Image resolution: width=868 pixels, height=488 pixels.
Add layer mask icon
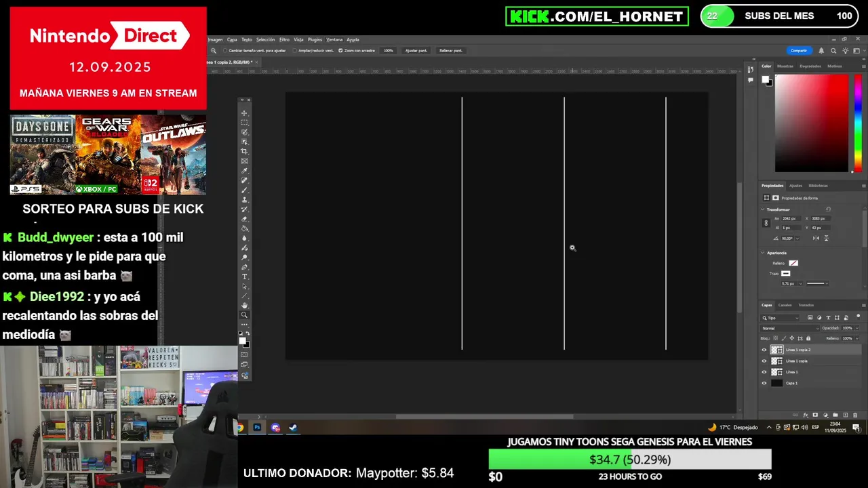point(815,415)
